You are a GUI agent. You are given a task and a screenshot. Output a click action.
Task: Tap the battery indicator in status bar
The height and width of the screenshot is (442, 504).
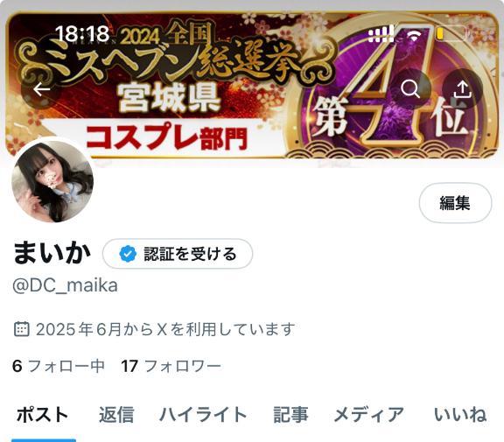451,33
